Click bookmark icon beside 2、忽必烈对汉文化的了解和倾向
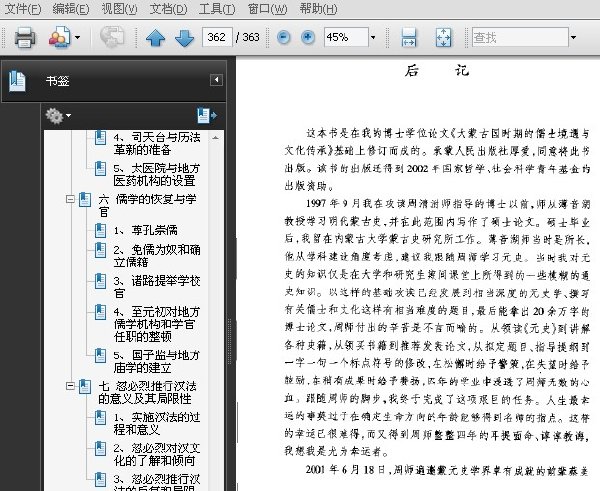Image resolution: width=600 pixels, height=491 pixels. pyautogui.click(x=100, y=449)
